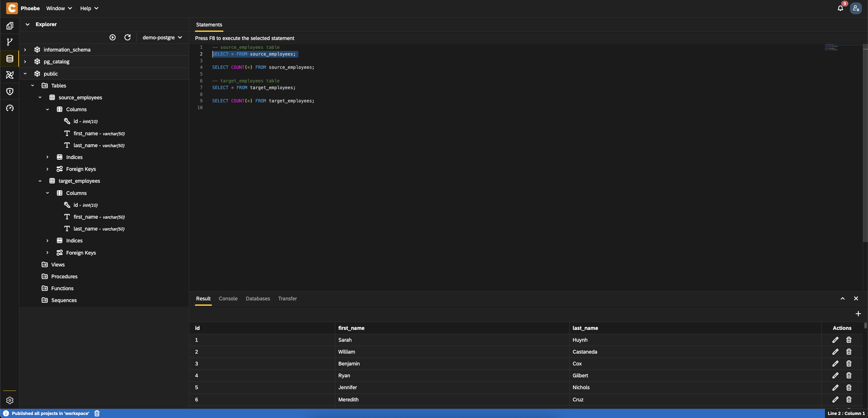The width and height of the screenshot is (868, 418).
Task: Edit the row for Sarah Huynh
Action: [x=835, y=340]
